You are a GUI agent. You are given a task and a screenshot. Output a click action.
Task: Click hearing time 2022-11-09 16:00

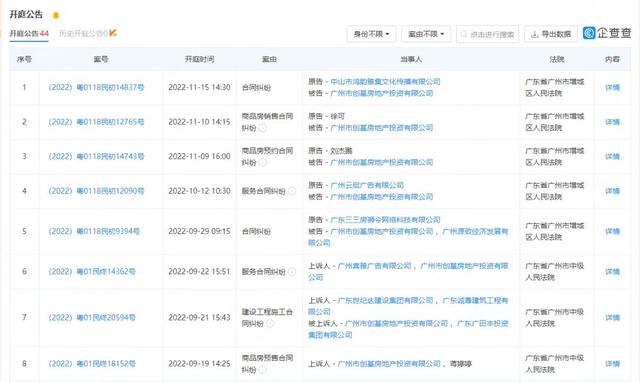click(199, 156)
